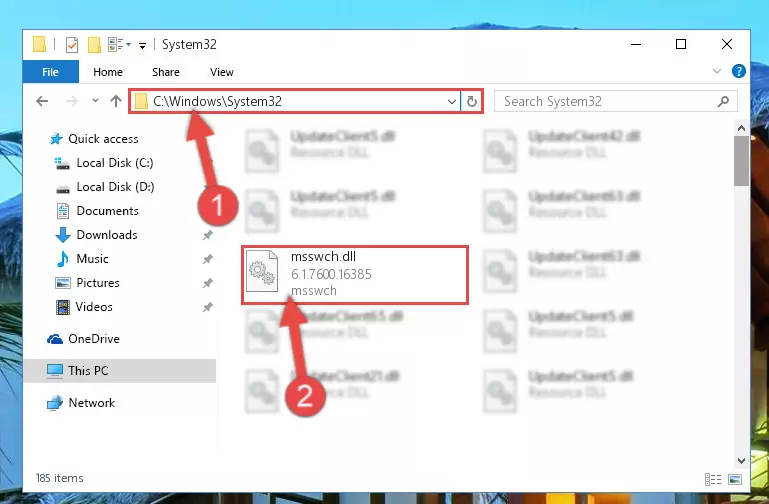Click the Properties checkmark icon in title bar
Image resolution: width=769 pixels, height=504 pixels.
[x=72, y=45]
